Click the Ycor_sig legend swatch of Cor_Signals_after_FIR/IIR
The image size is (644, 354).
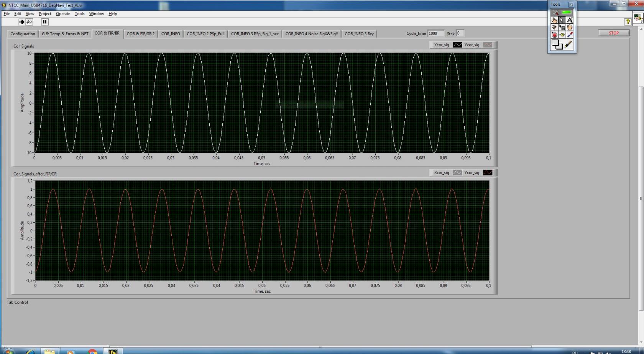(488, 172)
